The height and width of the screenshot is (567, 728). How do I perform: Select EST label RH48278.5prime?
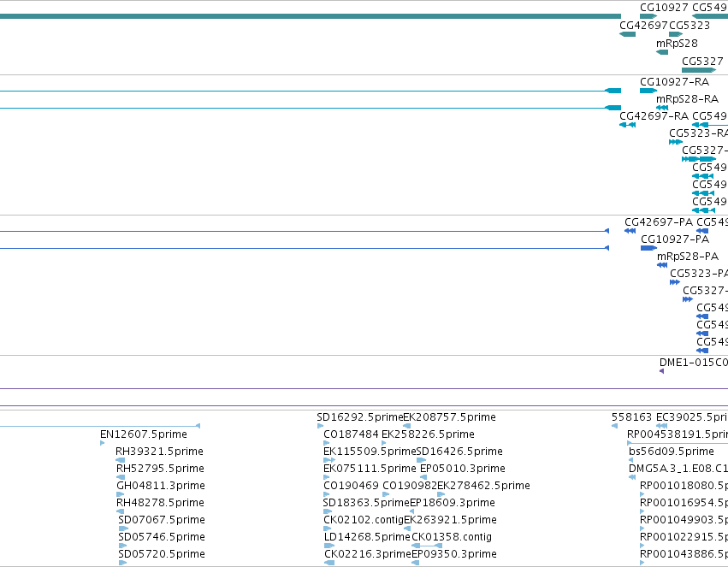click(x=160, y=503)
